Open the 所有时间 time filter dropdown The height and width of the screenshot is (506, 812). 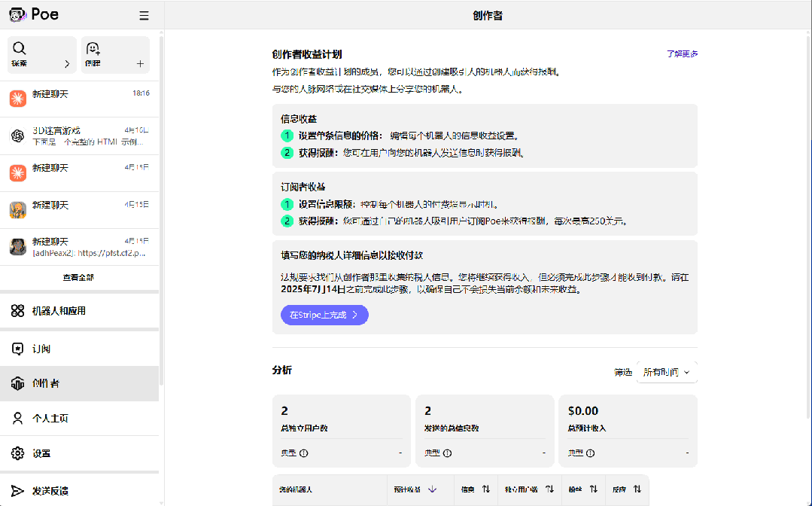(666, 371)
